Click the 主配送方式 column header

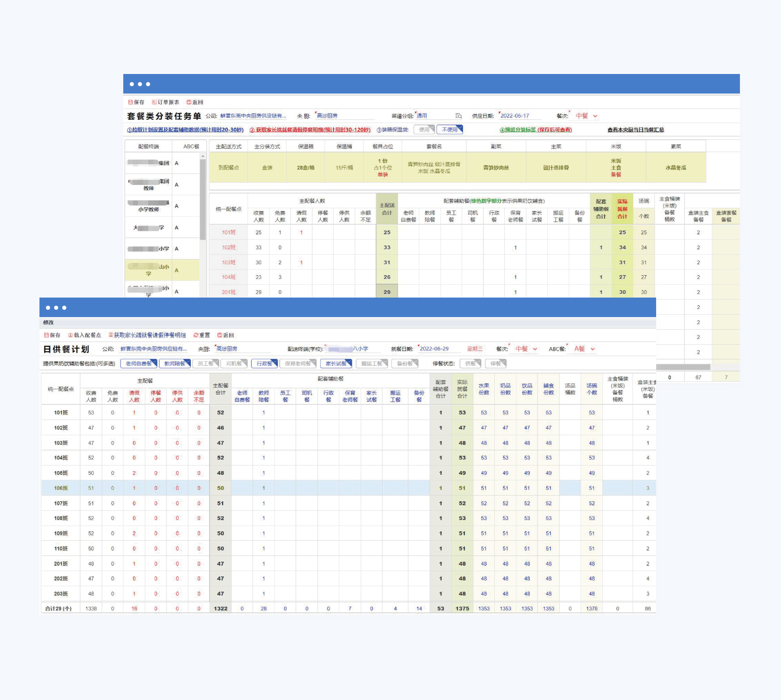[229, 147]
